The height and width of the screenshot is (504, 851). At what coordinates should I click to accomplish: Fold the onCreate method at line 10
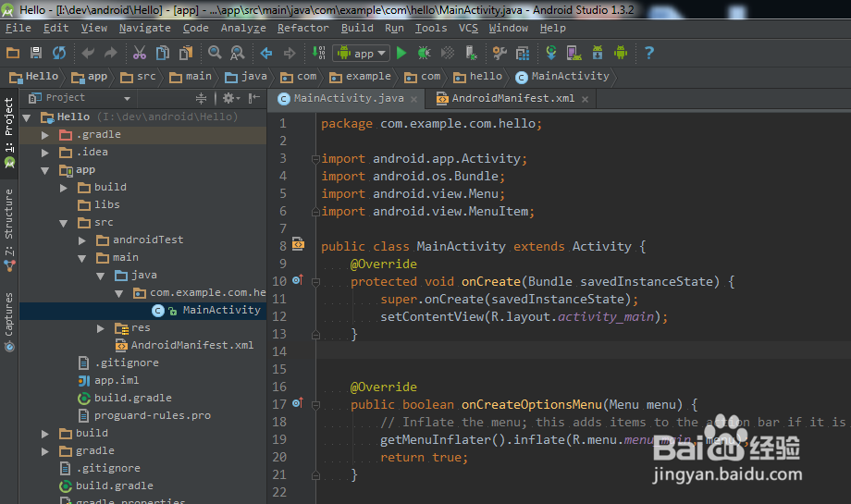(x=315, y=282)
